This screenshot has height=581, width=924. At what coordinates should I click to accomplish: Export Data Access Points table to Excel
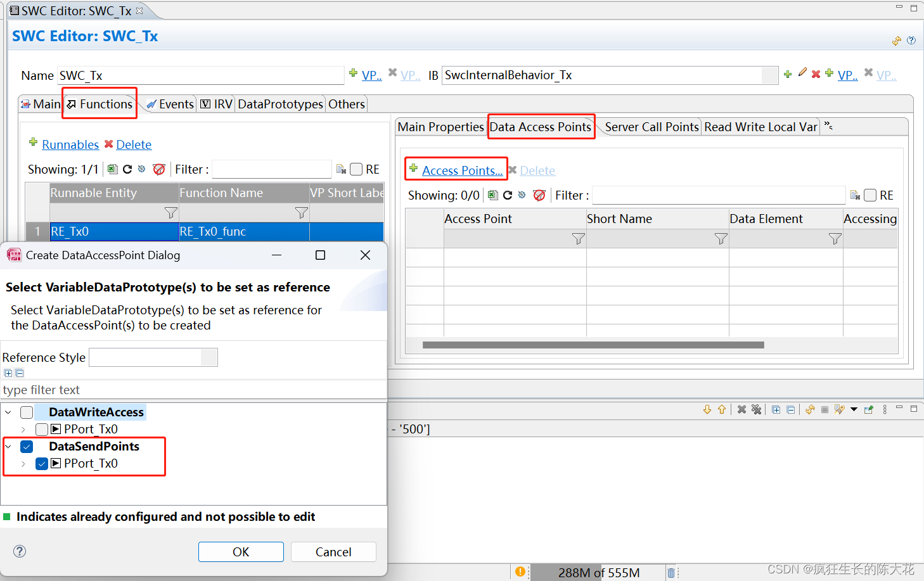(493, 195)
